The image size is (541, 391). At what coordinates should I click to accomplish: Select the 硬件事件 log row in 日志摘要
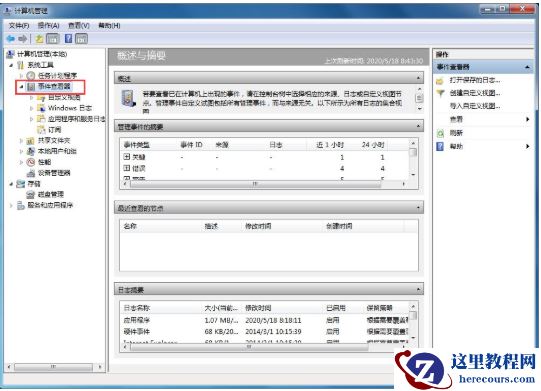point(265,332)
